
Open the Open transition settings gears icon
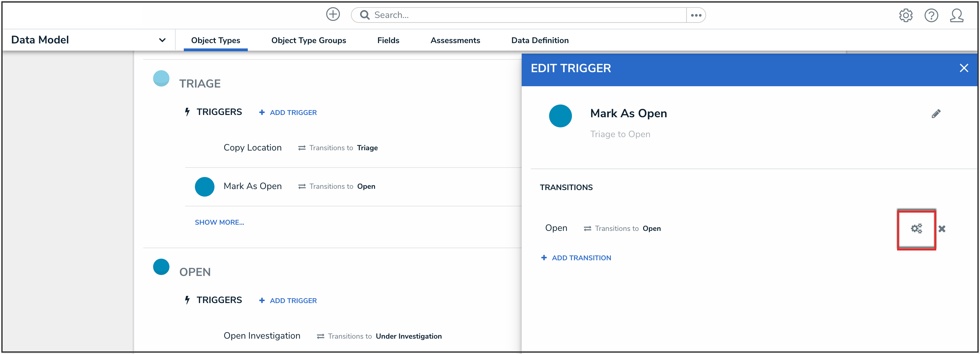(x=916, y=228)
